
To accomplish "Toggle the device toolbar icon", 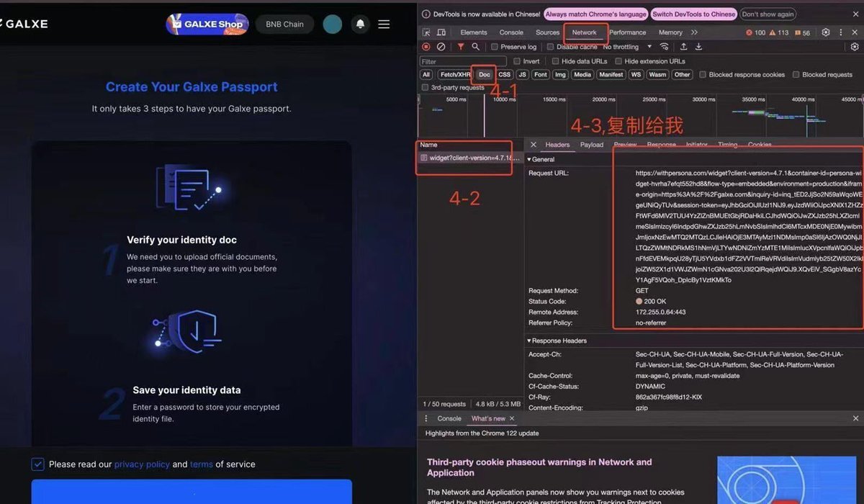I will (x=441, y=32).
